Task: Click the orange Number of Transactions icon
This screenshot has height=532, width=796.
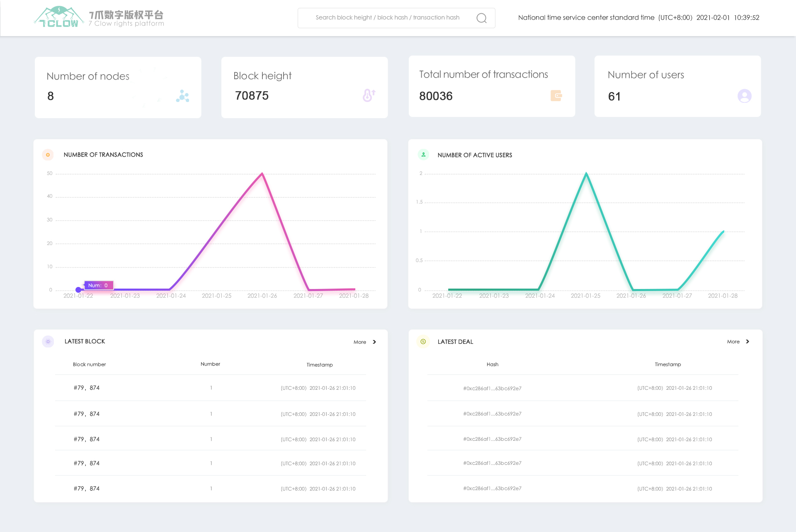Action: [x=48, y=155]
